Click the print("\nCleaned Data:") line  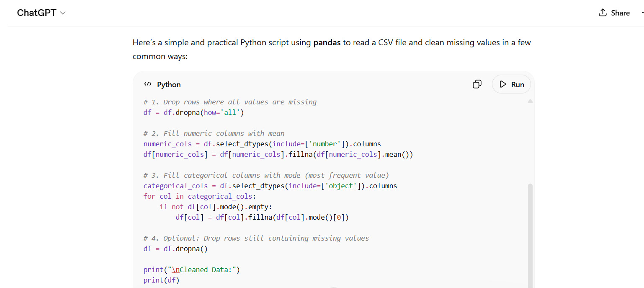pos(191,270)
